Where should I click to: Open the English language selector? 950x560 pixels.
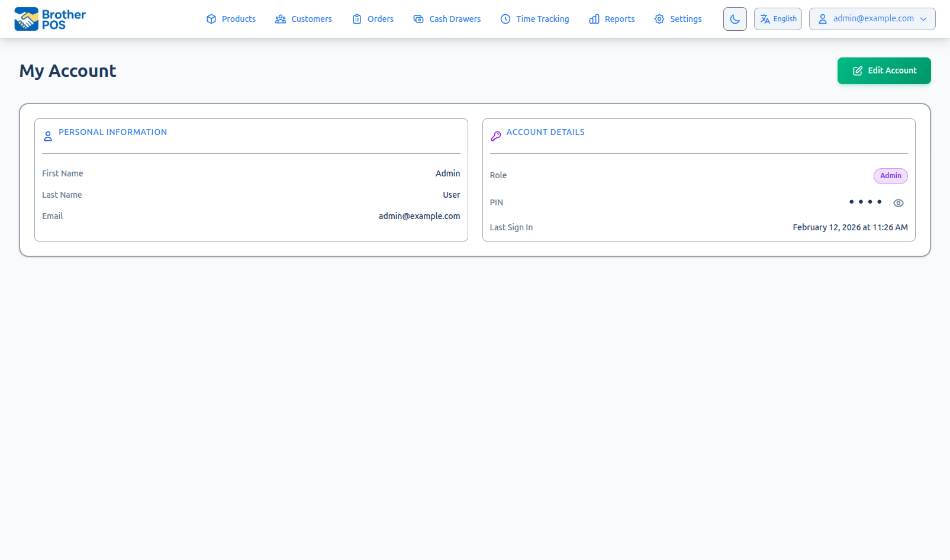[777, 18]
